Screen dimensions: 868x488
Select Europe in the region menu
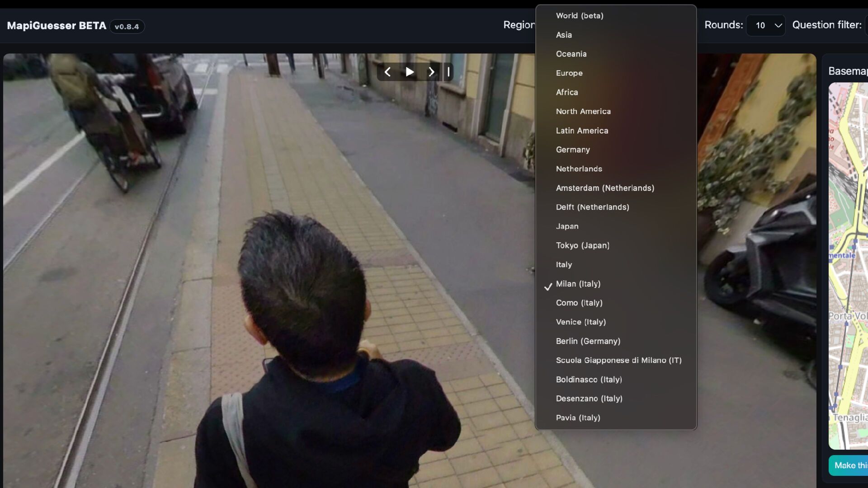point(569,73)
